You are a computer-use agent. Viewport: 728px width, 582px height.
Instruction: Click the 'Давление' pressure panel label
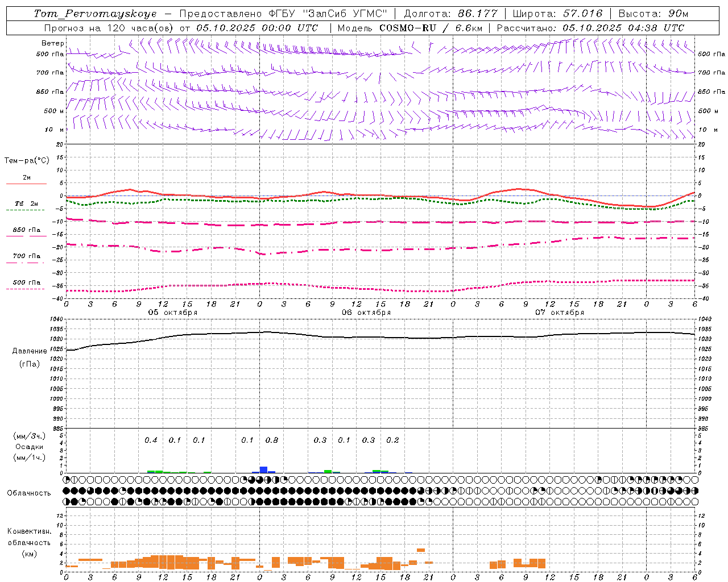29,351
